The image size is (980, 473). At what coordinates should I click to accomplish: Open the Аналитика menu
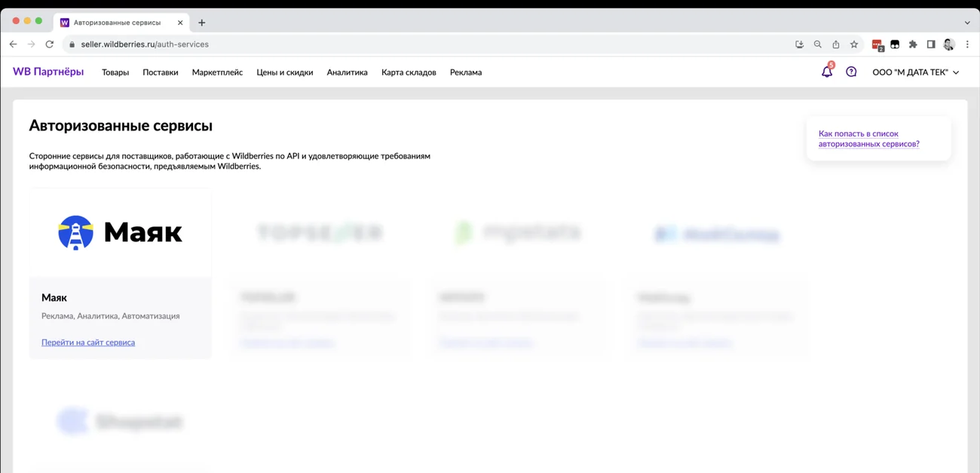coord(348,72)
